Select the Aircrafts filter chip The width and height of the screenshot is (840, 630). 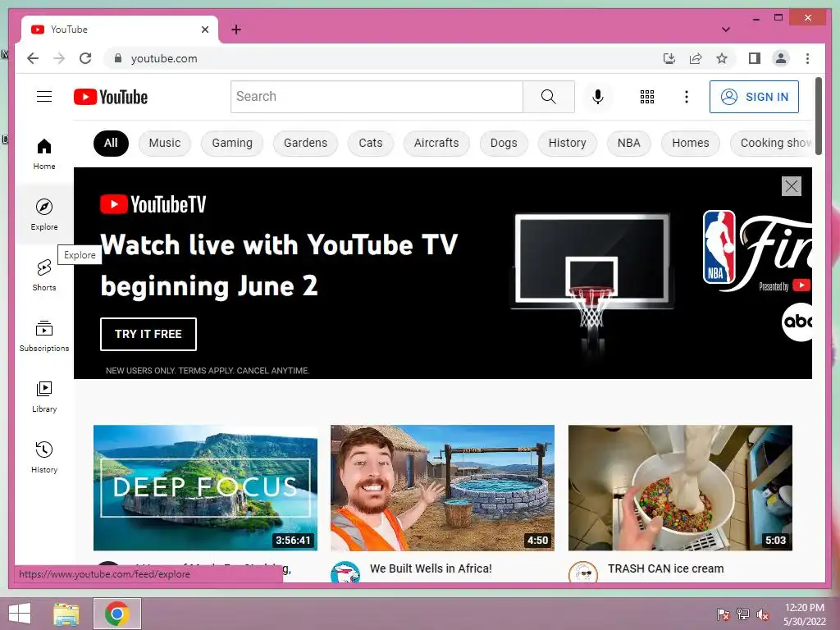point(436,143)
